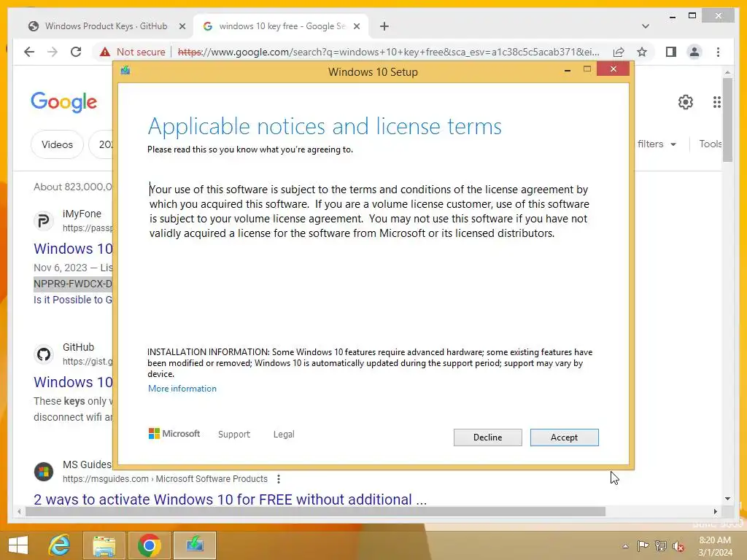The image size is (747, 560).
Task: Bookmark this page with the star icon
Action: [642, 52]
